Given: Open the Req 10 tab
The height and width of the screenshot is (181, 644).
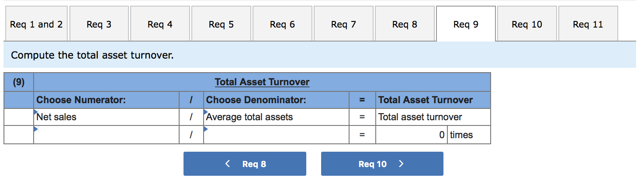Looking at the screenshot, I should point(527,24).
